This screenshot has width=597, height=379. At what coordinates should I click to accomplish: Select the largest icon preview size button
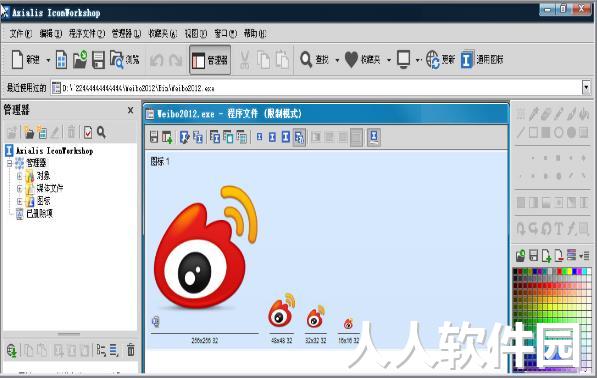(286, 137)
